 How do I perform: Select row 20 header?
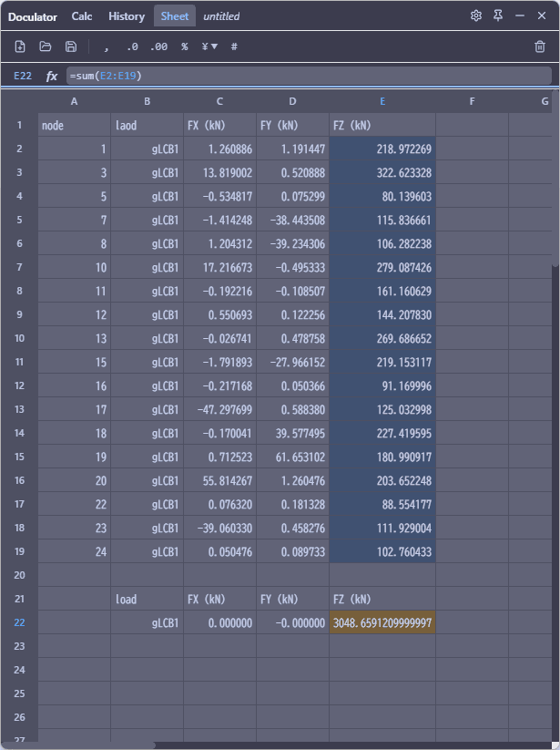[x=20, y=575]
